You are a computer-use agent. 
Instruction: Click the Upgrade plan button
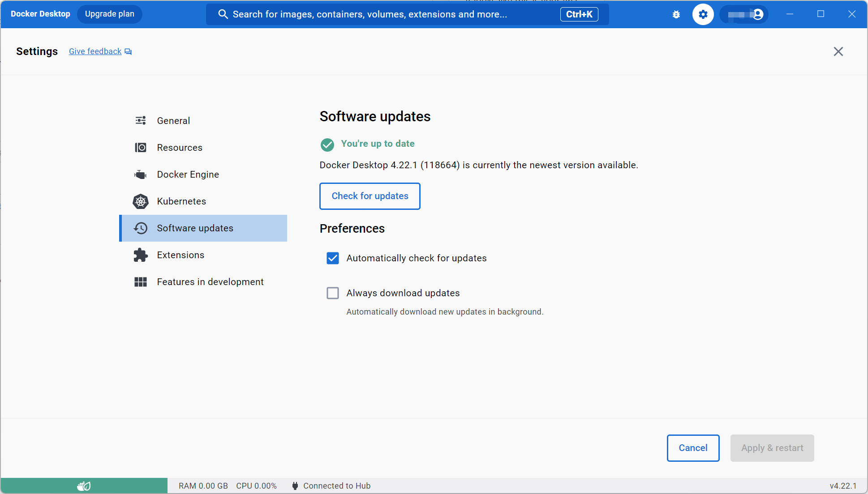pyautogui.click(x=110, y=14)
